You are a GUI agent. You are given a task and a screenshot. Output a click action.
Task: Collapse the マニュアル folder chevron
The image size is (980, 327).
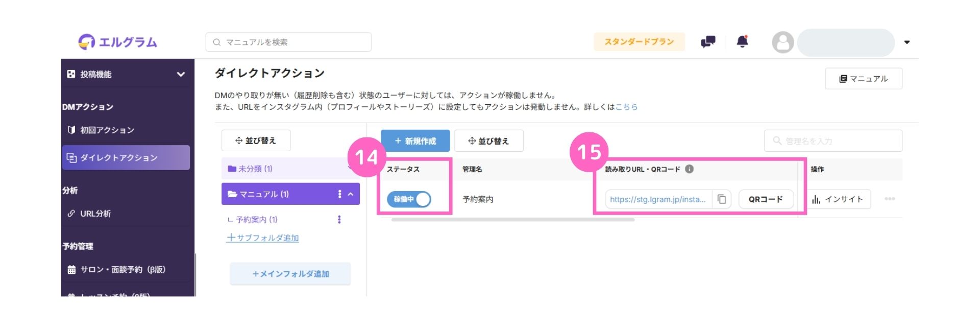(351, 194)
